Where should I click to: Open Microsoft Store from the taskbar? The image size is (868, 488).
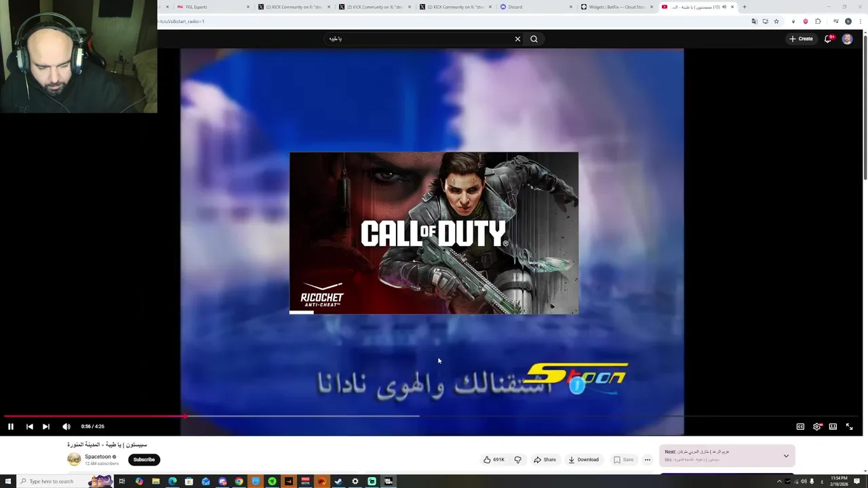[x=189, y=481]
